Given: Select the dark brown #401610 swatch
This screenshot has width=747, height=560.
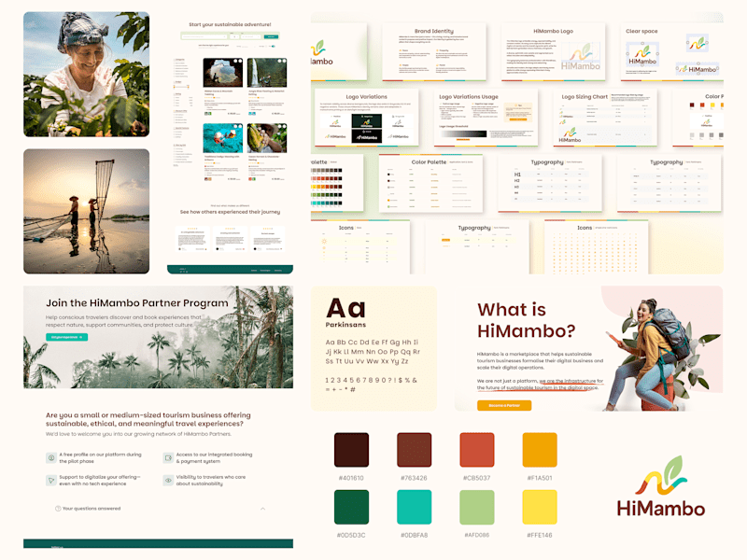Looking at the screenshot, I should [352, 450].
